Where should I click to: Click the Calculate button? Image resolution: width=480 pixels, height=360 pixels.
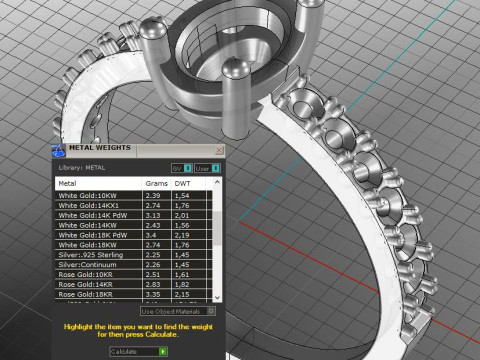138,351
